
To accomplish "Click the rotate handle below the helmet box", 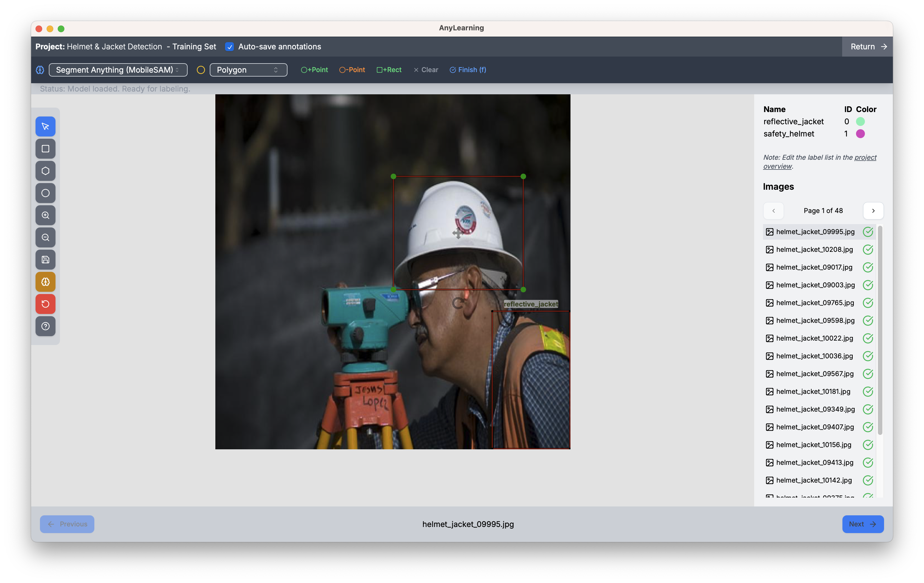I will tap(458, 303).
